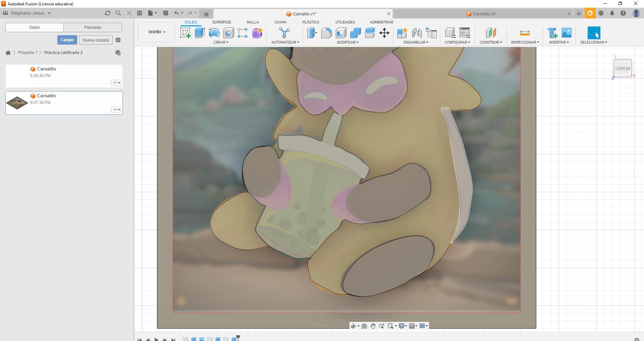The width and height of the screenshot is (644, 341).
Task: Click the Nueva carpeta button
Action: [x=96, y=40]
